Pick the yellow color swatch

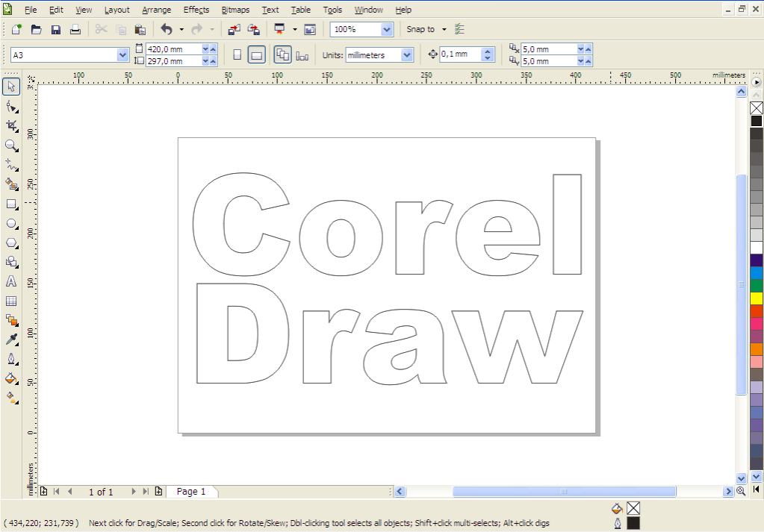(757, 298)
